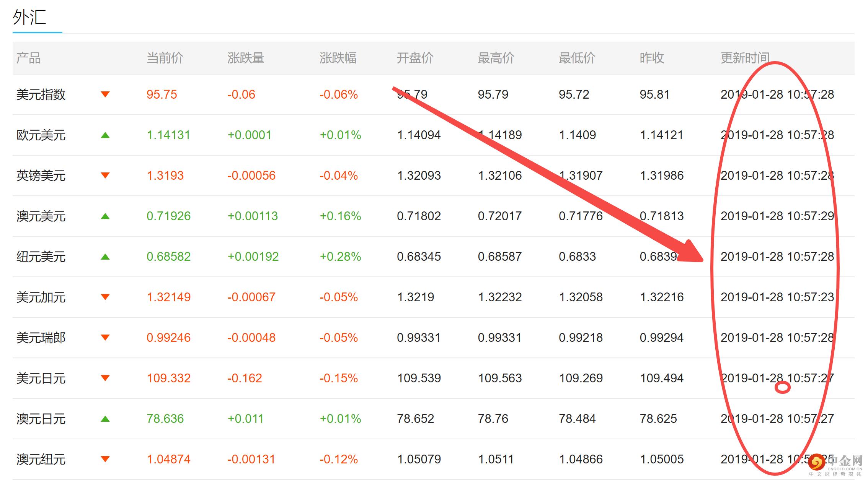
Task: Click the green up arrow beside 纽元美元
Action: coord(105,257)
